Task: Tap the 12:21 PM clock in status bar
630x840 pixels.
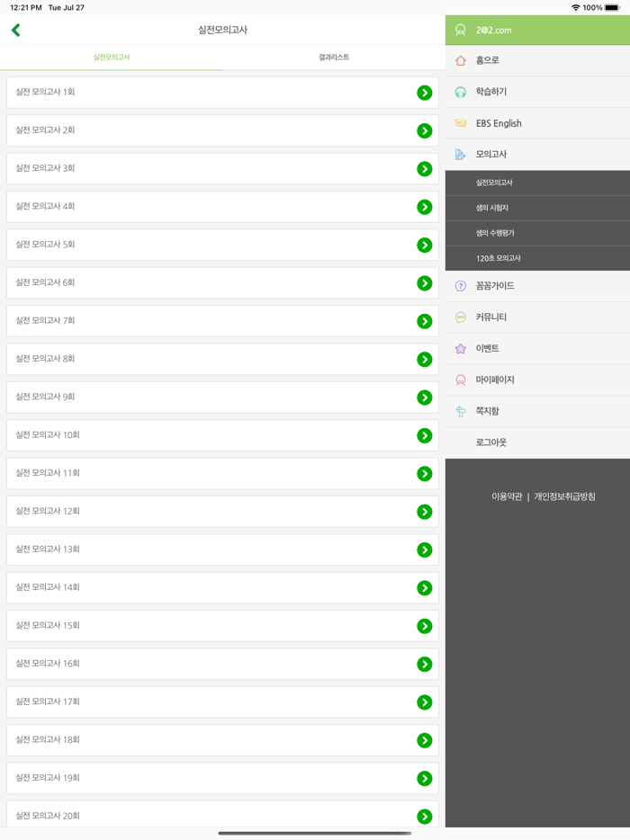Action: tap(26, 7)
